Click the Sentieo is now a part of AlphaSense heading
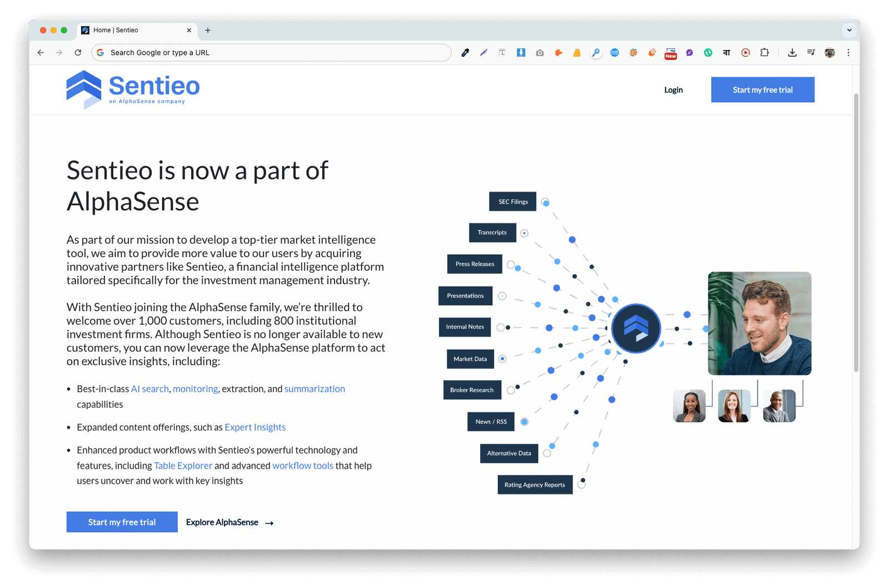Screen dimensions: 889x588 point(197,186)
